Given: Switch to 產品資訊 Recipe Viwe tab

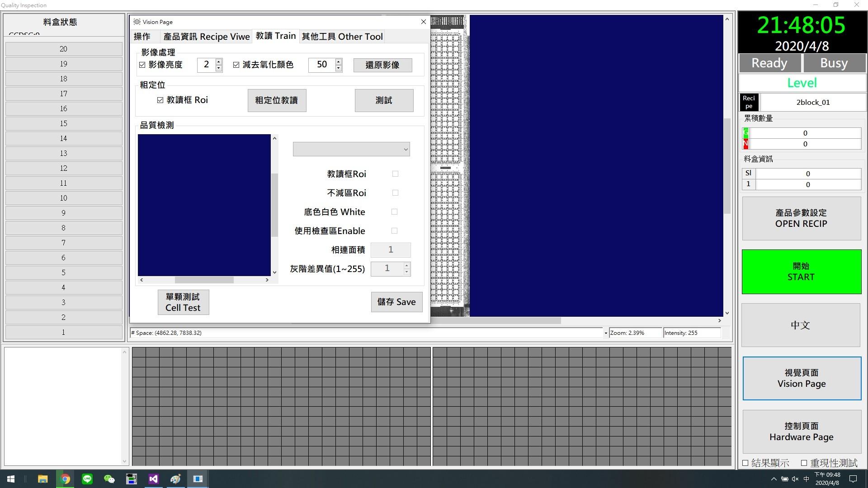Looking at the screenshot, I should [x=206, y=37].
